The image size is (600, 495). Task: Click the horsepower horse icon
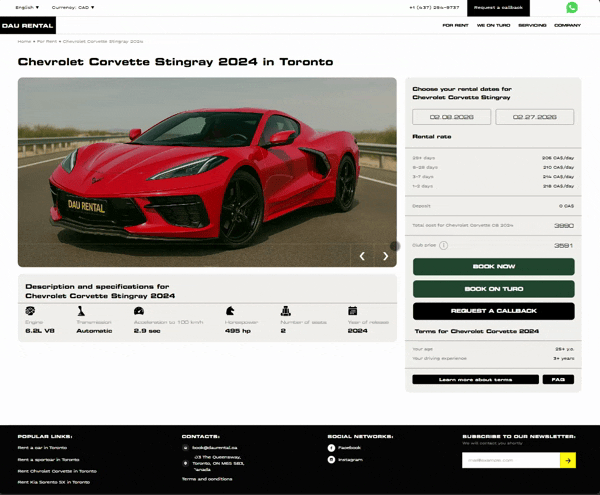click(x=230, y=311)
